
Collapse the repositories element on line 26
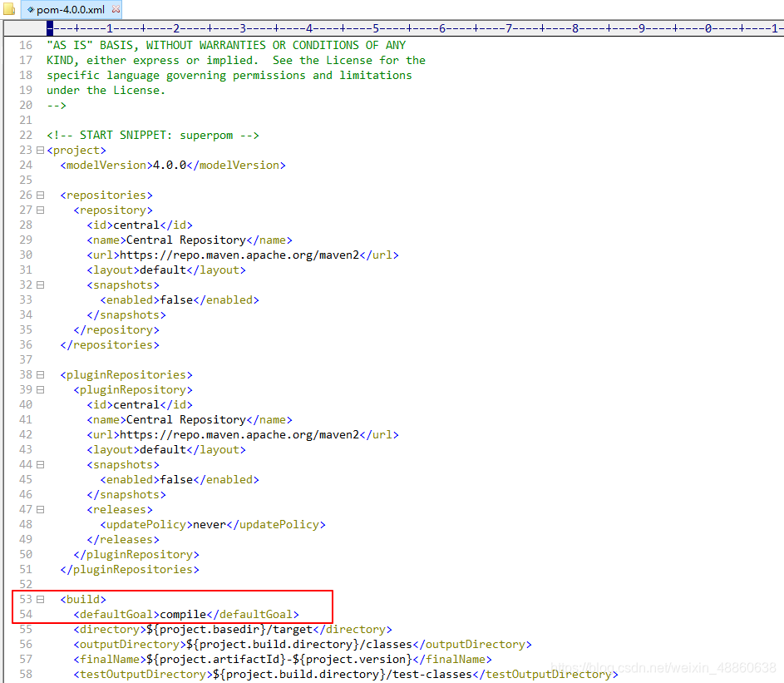tap(41, 195)
